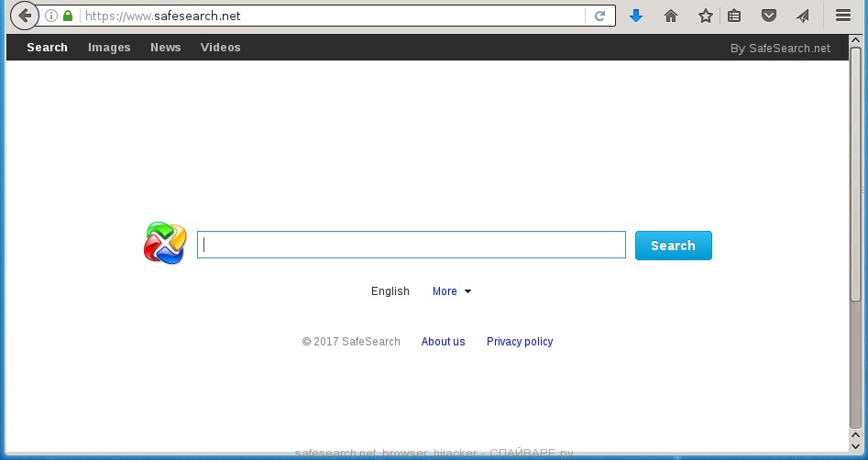868x460 pixels.
Task: Focus the main search input field
Action: [411, 245]
